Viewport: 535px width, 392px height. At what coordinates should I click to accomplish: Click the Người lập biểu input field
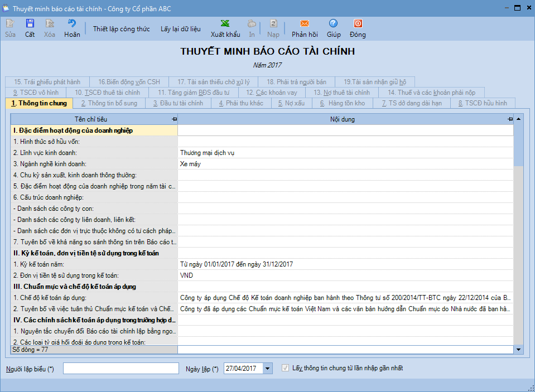click(121, 369)
